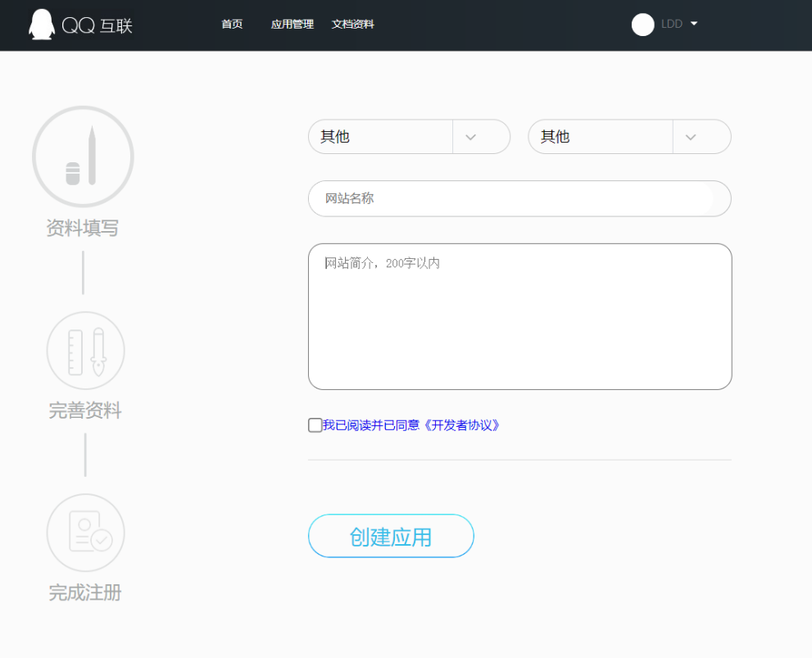
Task: Click the ruler and pen icon above 完善资料
Action: point(86,351)
